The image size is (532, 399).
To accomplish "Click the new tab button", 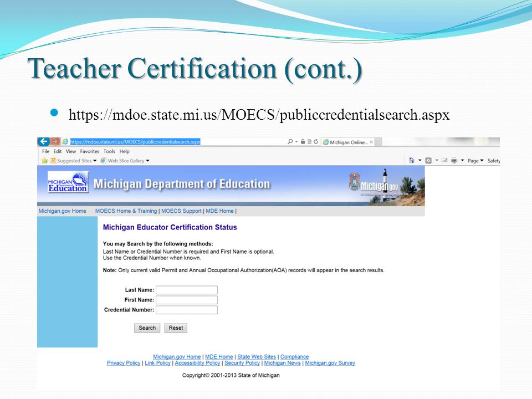I will (378, 142).
